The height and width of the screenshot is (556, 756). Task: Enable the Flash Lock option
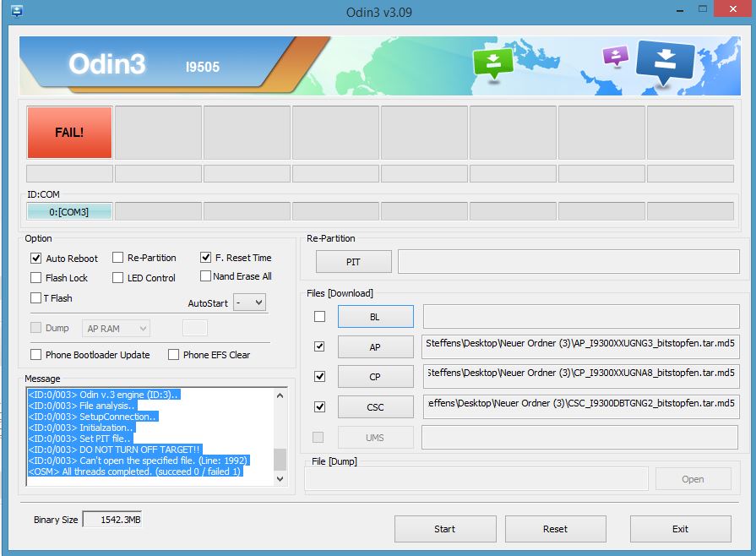[x=35, y=278]
